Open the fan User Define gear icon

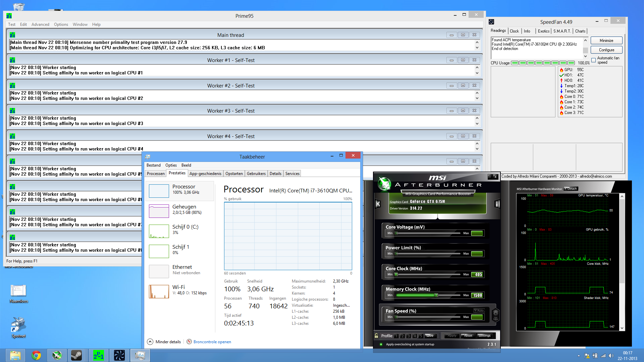click(x=495, y=315)
